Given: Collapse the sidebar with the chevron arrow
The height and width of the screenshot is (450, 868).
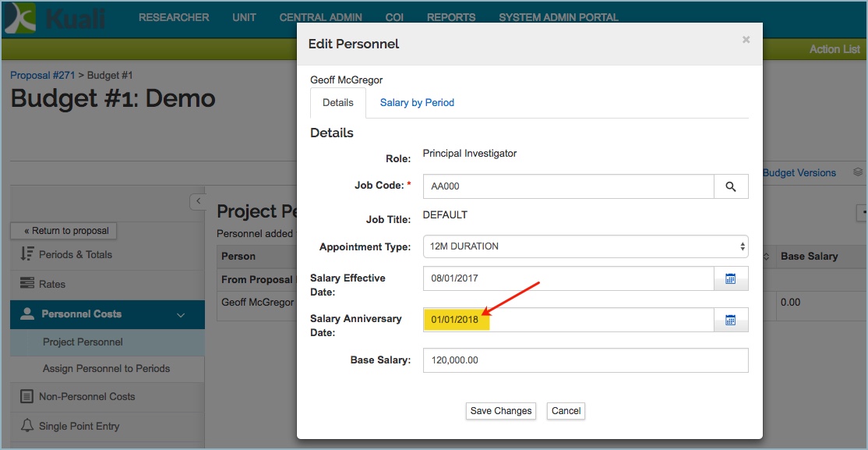Looking at the screenshot, I should pyautogui.click(x=198, y=201).
